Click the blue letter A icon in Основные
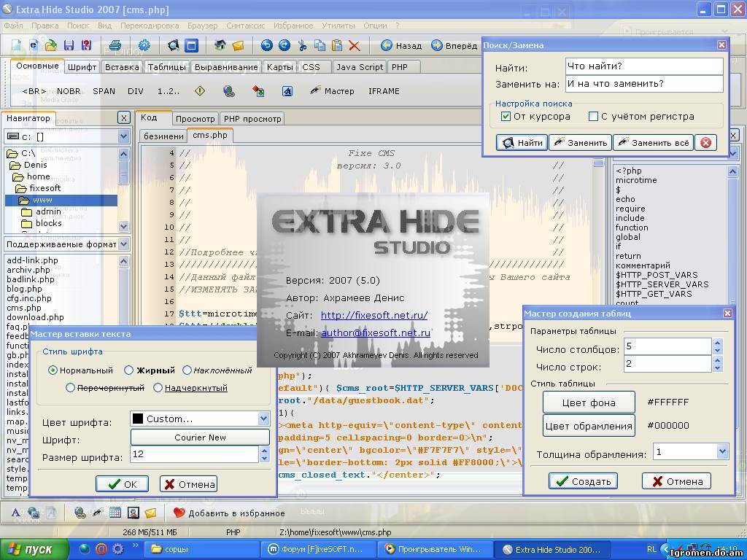Viewport: 747px width, 560px height. click(287, 91)
